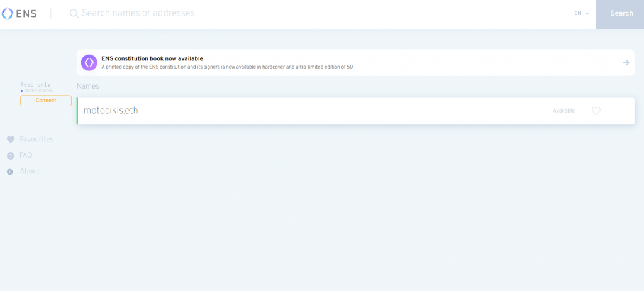Click the magnifier icon in search bar
The image size is (644, 291).
(74, 13)
